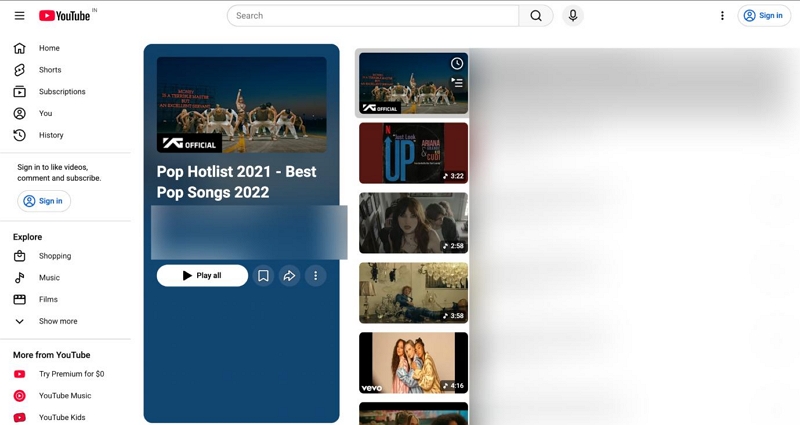The width and height of the screenshot is (800, 425).
Task: Click playlist title Pop Hotlist 2021
Action: point(236,182)
